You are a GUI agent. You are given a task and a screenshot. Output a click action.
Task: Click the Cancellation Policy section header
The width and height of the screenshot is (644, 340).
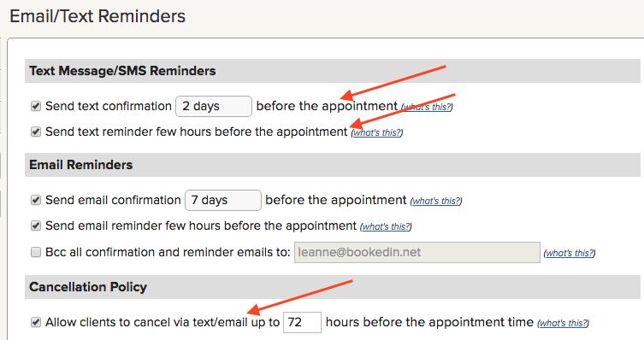pyautogui.click(x=88, y=287)
